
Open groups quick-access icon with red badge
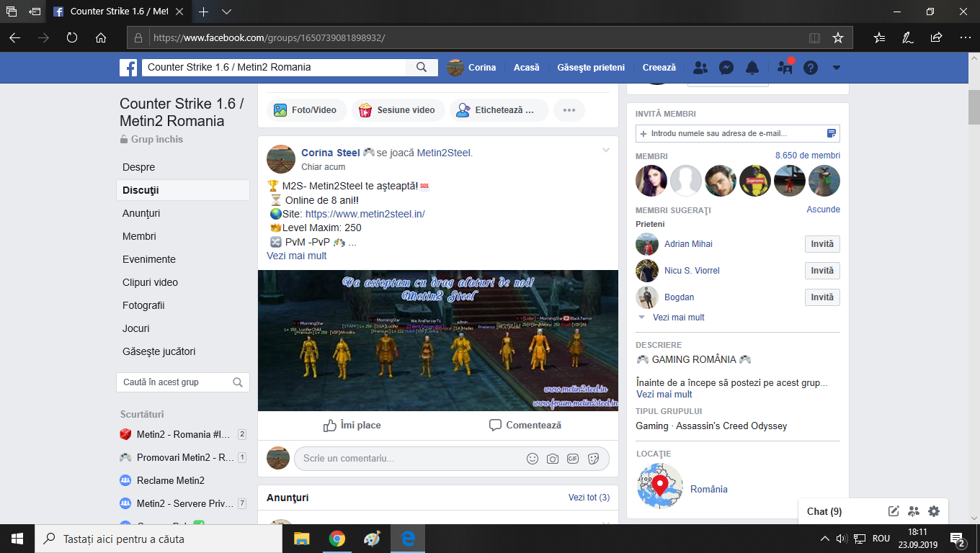(785, 68)
